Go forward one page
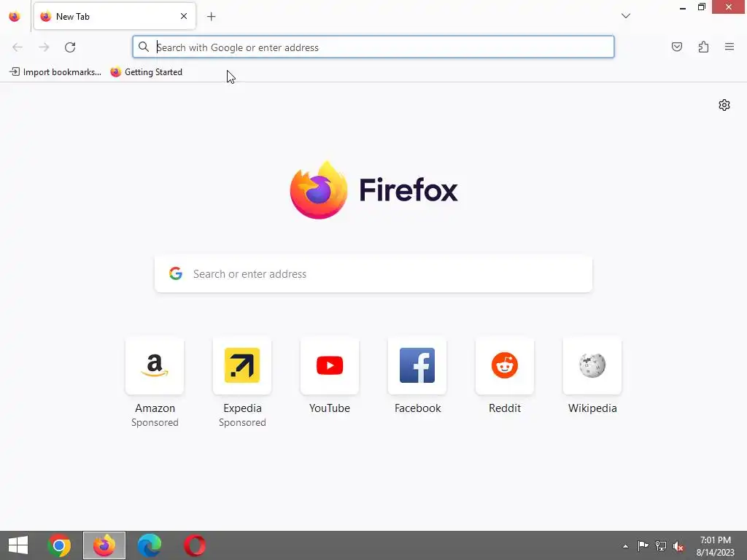 (x=44, y=47)
